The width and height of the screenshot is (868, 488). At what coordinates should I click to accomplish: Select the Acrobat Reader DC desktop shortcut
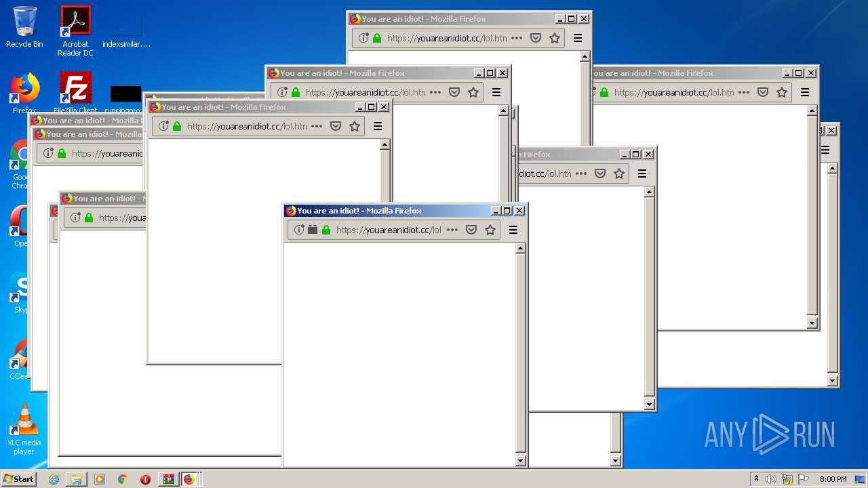coord(75,31)
